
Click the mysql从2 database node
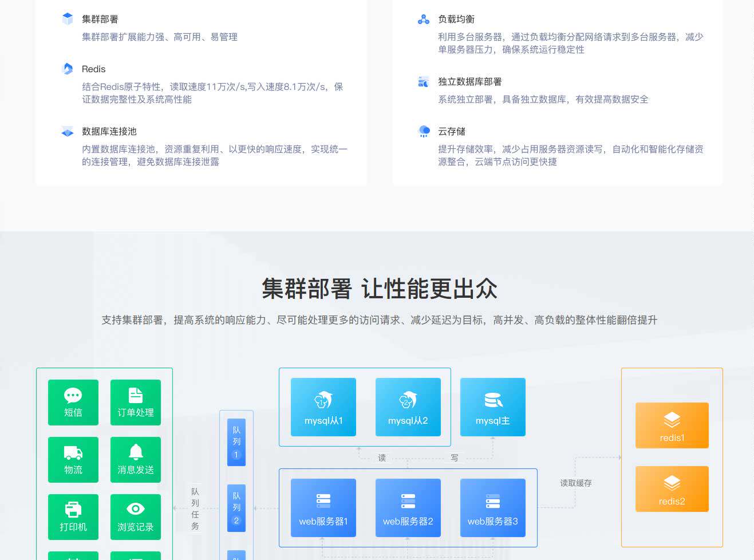coord(408,407)
